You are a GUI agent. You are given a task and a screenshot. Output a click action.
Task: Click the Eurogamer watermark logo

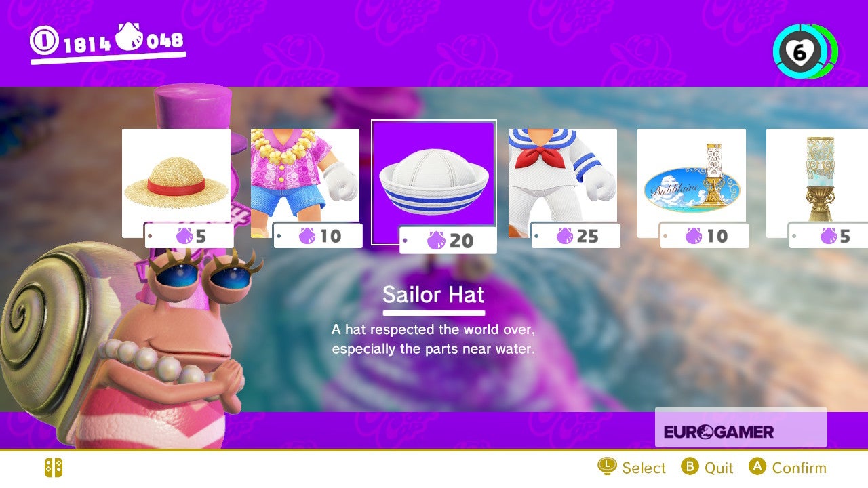[x=719, y=432]
